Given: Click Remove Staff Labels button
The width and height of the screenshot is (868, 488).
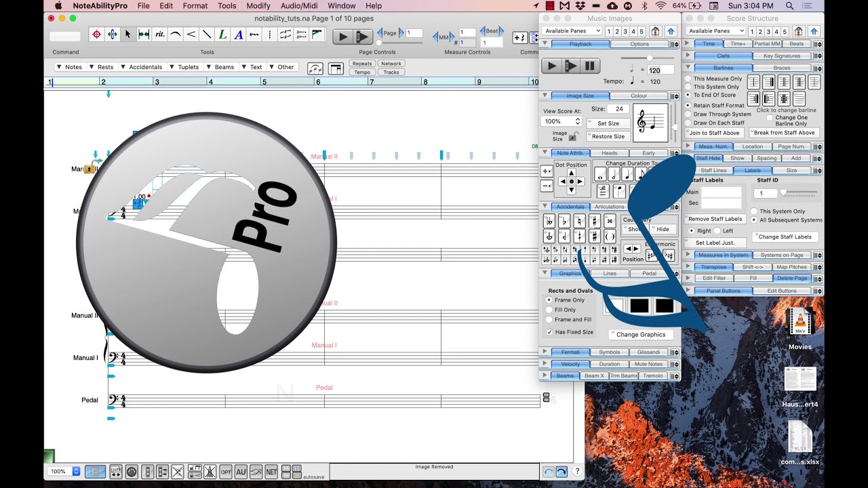Looking at the screenshot, I should click(715, 219).
